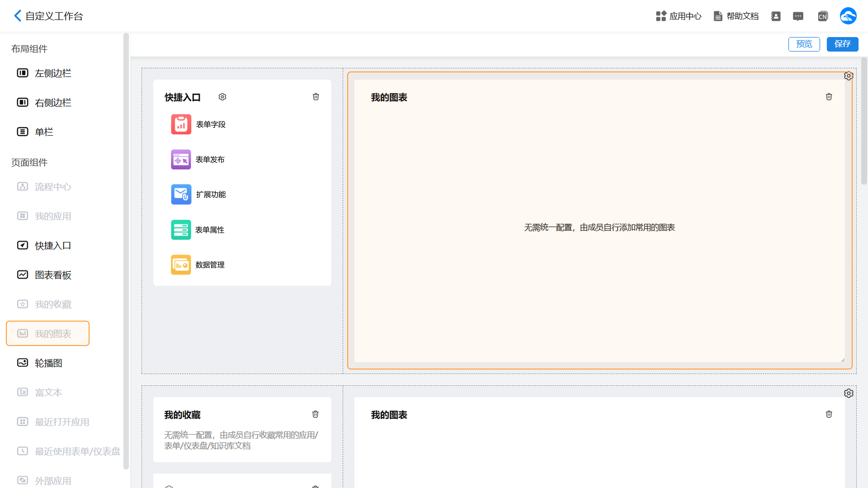
Task: Open the 表单发布 shortcut
Action: 198,159
